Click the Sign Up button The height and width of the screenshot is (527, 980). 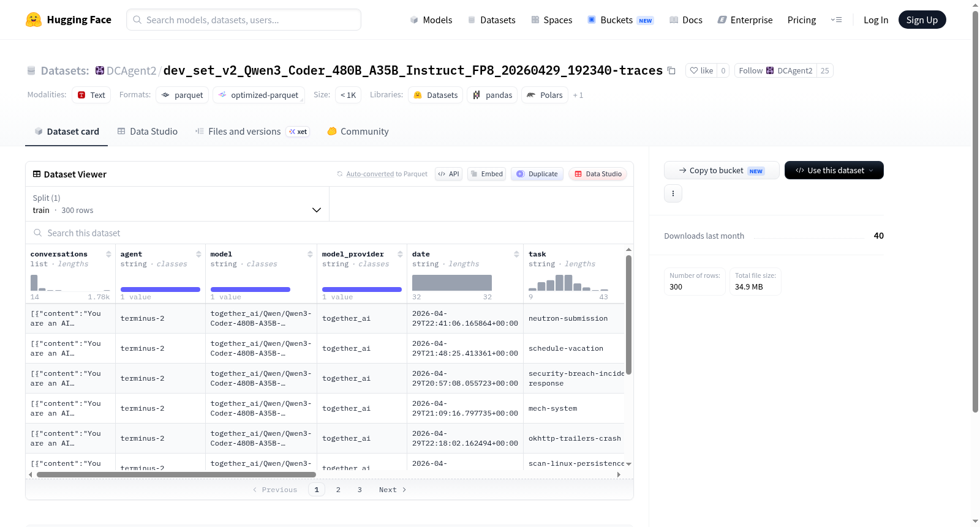coord(922,20)
